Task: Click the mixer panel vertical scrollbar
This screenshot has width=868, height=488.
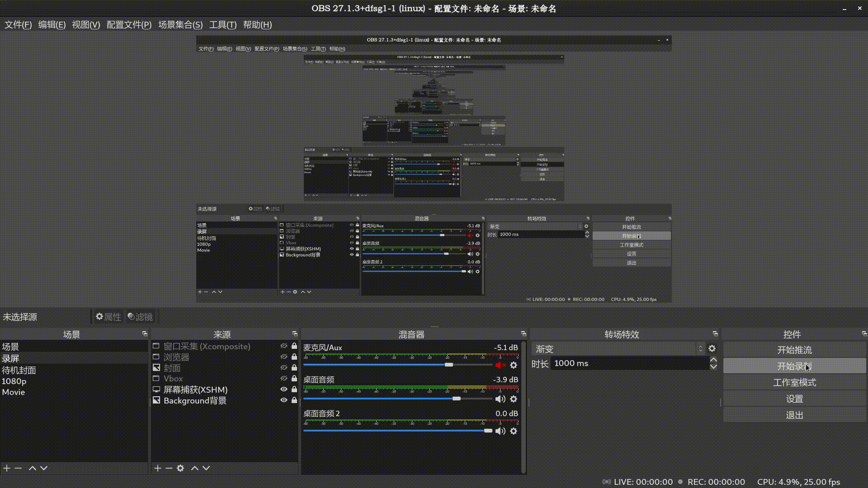Action: (x=524, y=407)
